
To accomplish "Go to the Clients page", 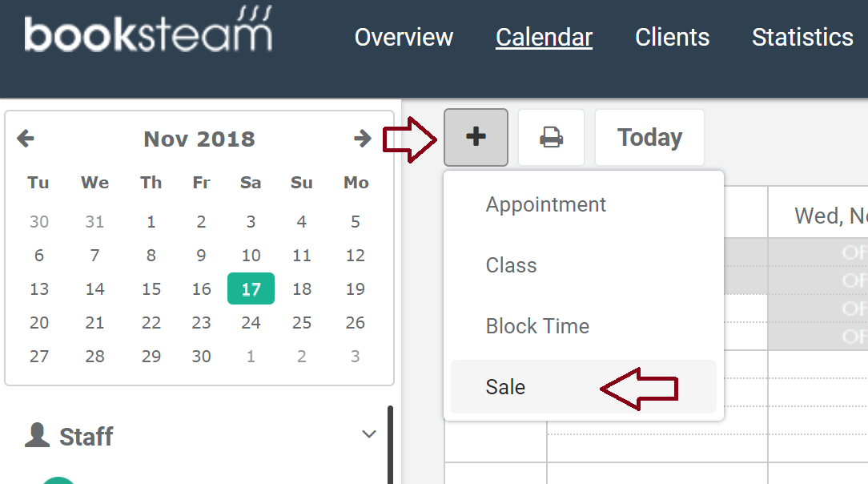I will click(672, 37).
